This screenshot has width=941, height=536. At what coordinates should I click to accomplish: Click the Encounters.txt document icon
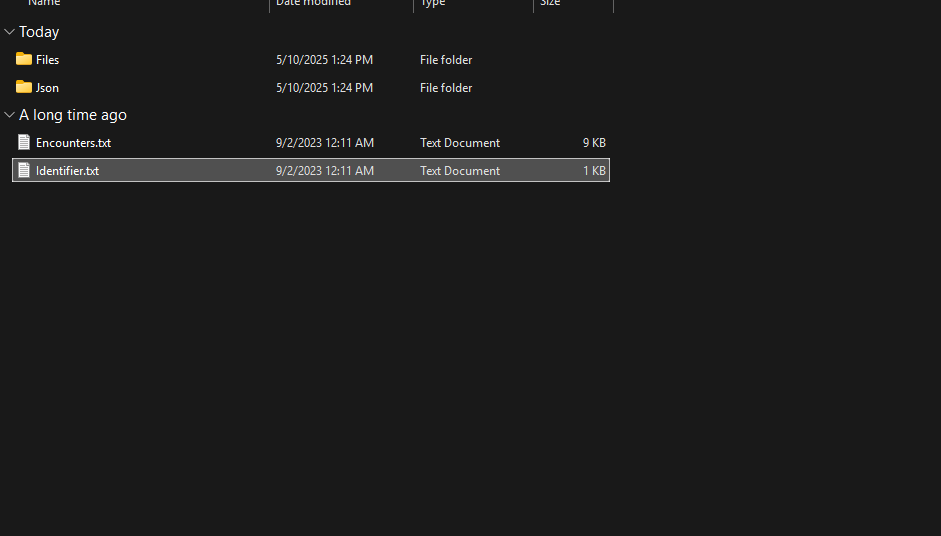pyautogui.click(x=24, y=143)
